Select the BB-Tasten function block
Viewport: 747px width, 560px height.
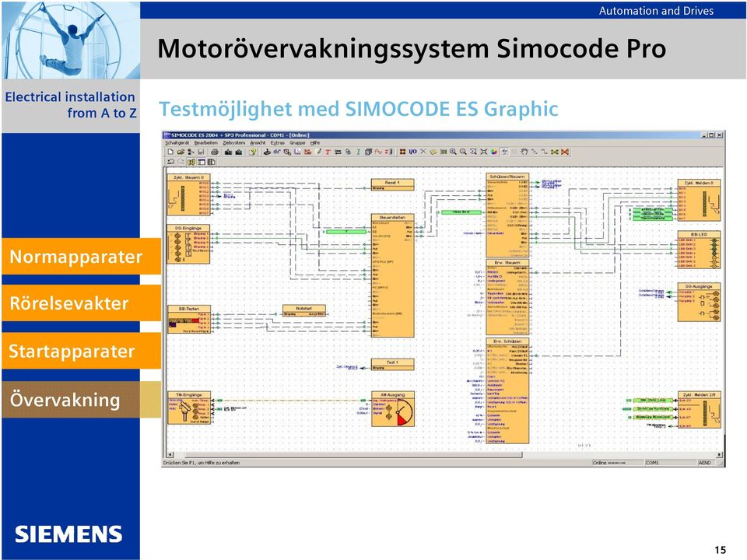point(189,319)
